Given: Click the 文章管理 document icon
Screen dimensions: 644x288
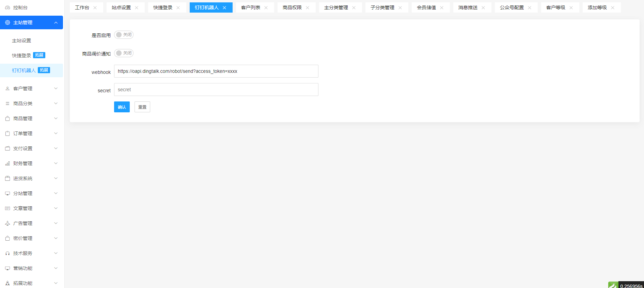Looking at the screenshot, I should 7,208.
